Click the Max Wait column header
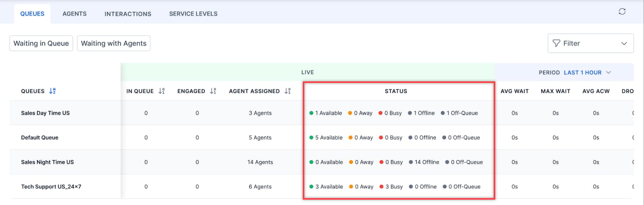Viewport: 644px width, 205px height. coord(555,91)
